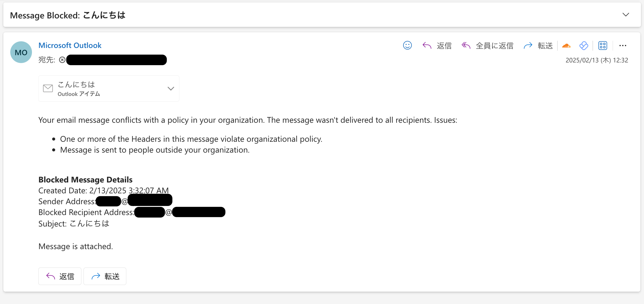
Task: Expand the こんにちは attachment options dropdown
Action: (171, 88)
